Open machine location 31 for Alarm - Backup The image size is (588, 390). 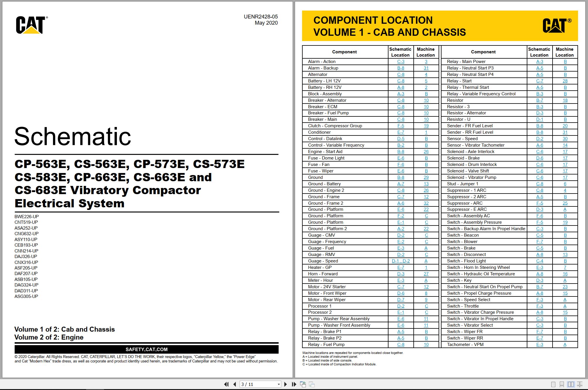click(x=426, y=68)
